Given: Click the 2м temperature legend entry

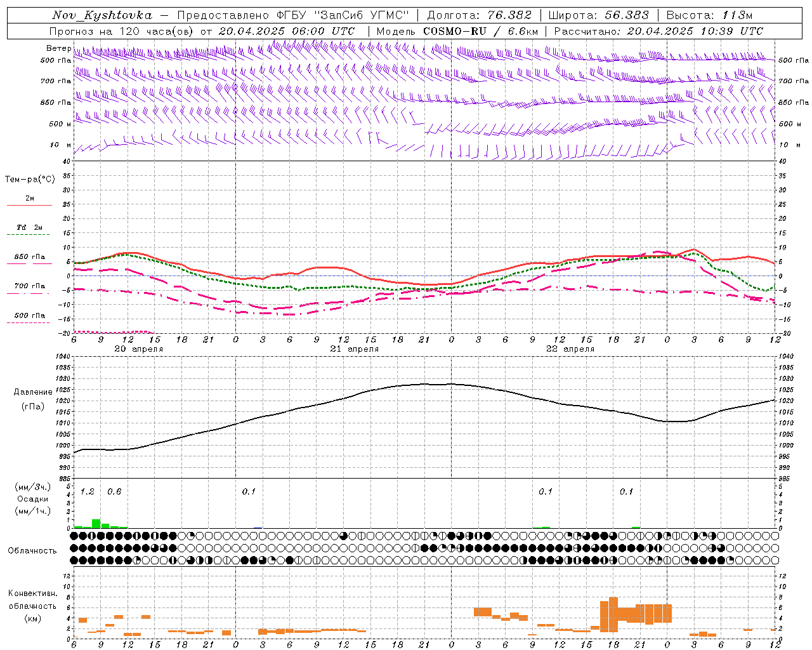Looking at the screenshot, I should pyautogui.click(x=30, y=199).
